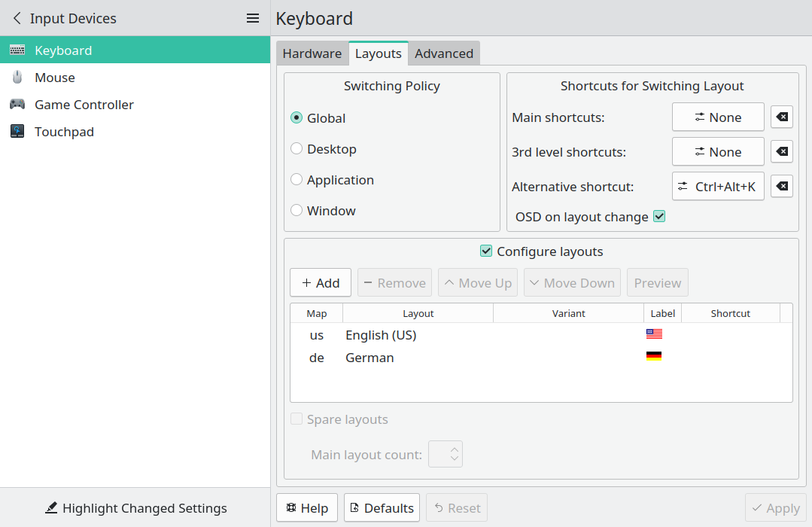Select the Keyboard sidebar icon

[x=17, y=50]
